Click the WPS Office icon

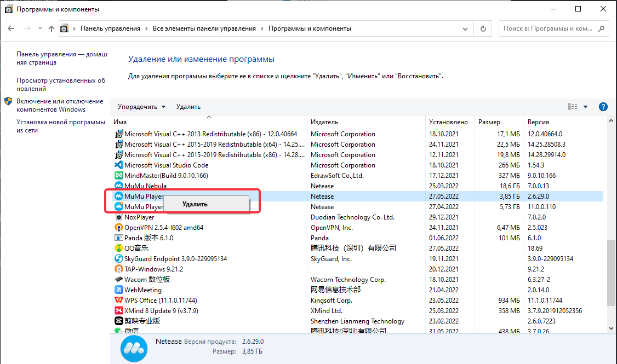click(x=118, y=300)
